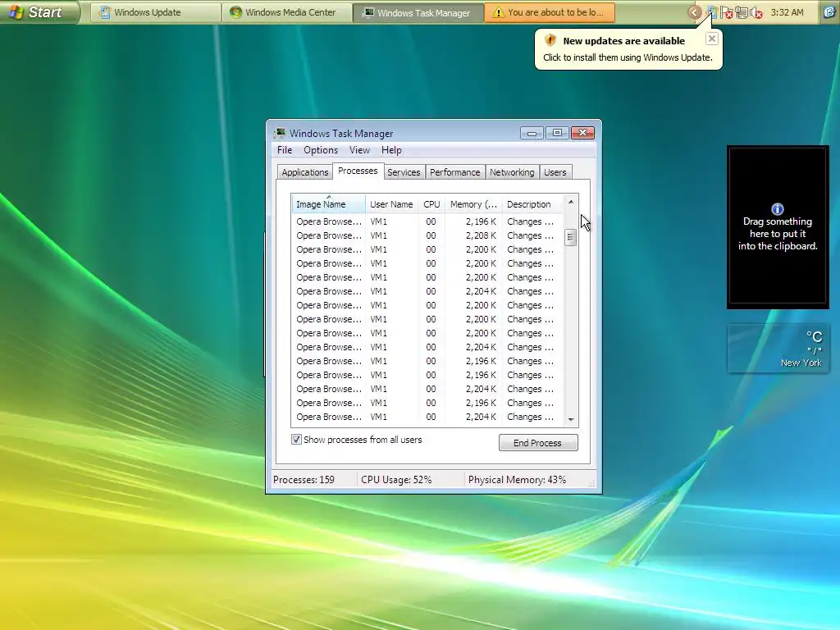
Task: Click the clipboard gadget drop area text
Action: 778,234
